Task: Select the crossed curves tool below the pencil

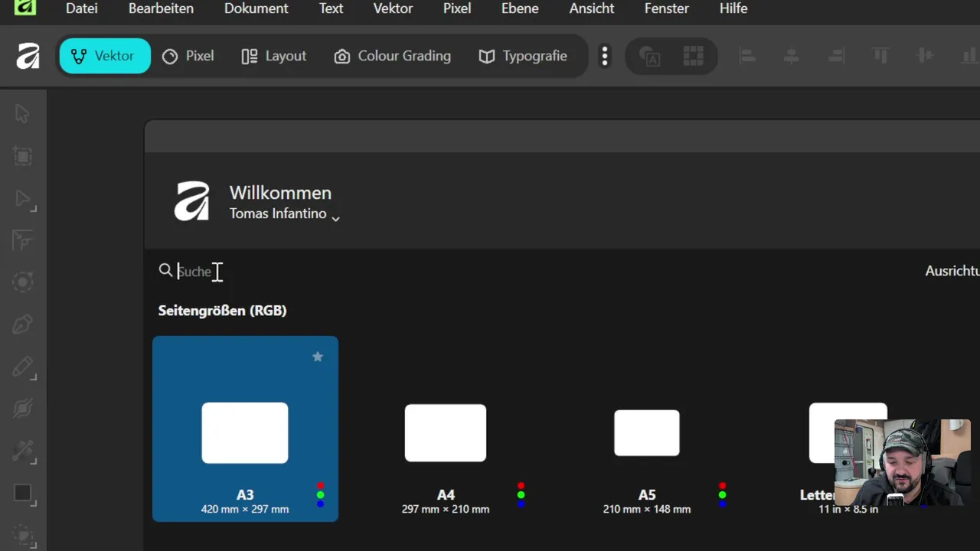Action: pos(22,409)
